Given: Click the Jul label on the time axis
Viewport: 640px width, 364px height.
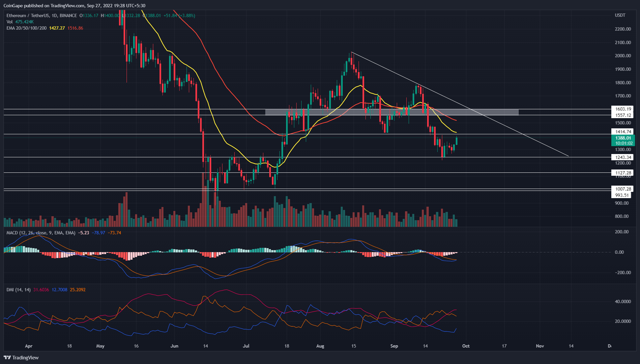Looking at the screenshot, I should click(x=246, y=346).
